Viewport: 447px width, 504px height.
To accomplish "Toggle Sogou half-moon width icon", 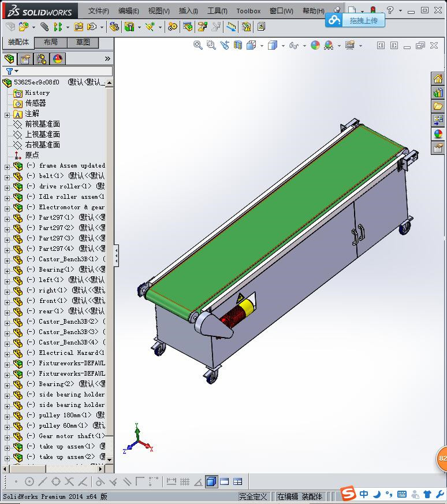I will coord(377,494).
